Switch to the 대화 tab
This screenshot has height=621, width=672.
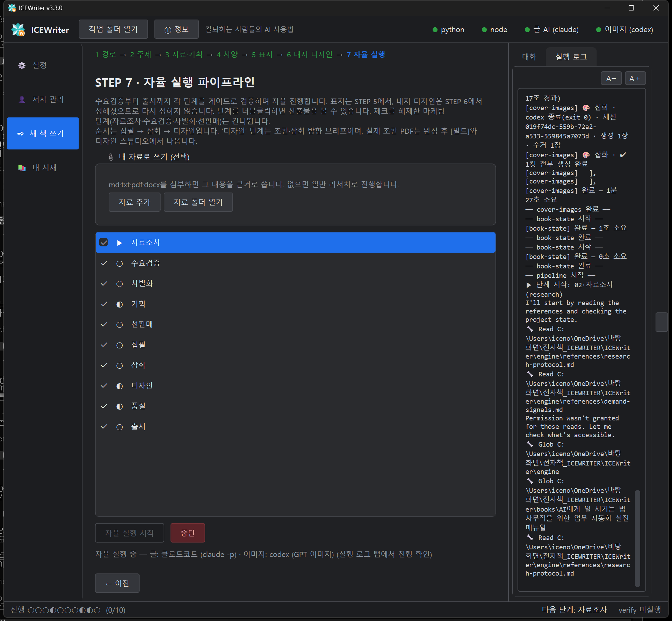tap(529, 57)
